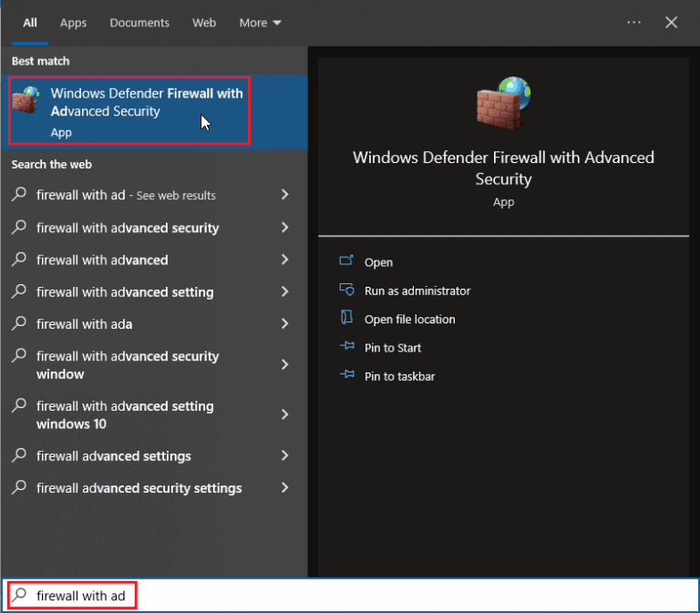Click the Open file location icon
Screen dimensions: 700x613
pos(346,318)
